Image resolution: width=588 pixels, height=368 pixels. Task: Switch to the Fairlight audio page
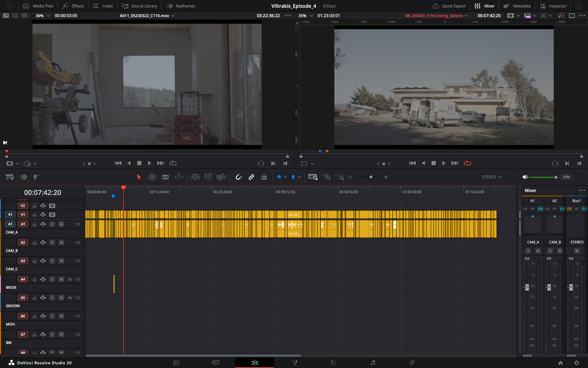(372, 363)
